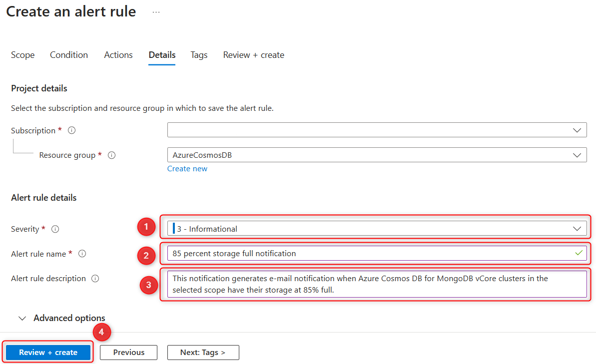This screenshot has width=596, height=364.
Task: Switch to the Scope tab
Action: [22, 55]
